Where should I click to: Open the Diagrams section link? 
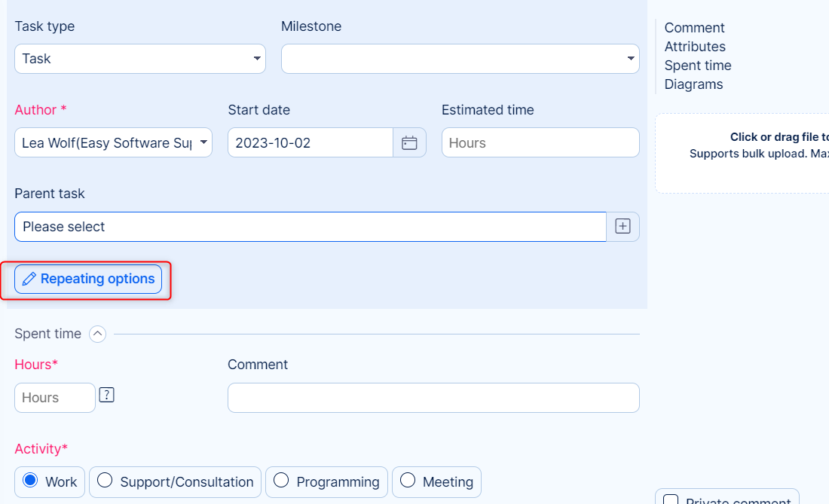[x=693, y=84]
